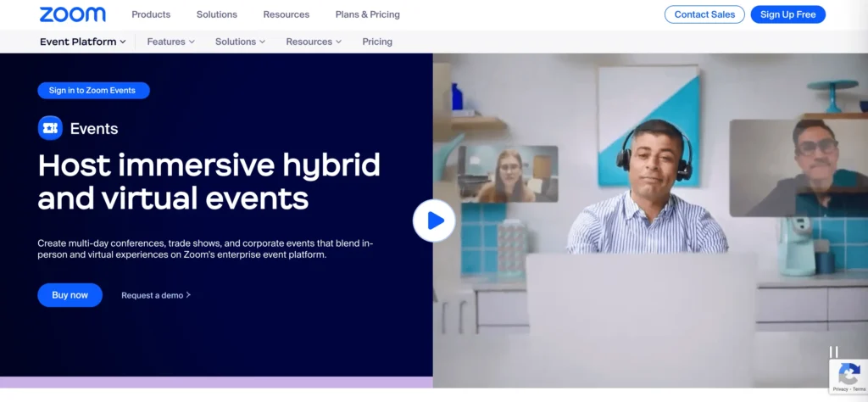Image resolution: width=868 pixels, height=402 pixels.
Task: Click Sign Up Free button
Action: [787, 14]
